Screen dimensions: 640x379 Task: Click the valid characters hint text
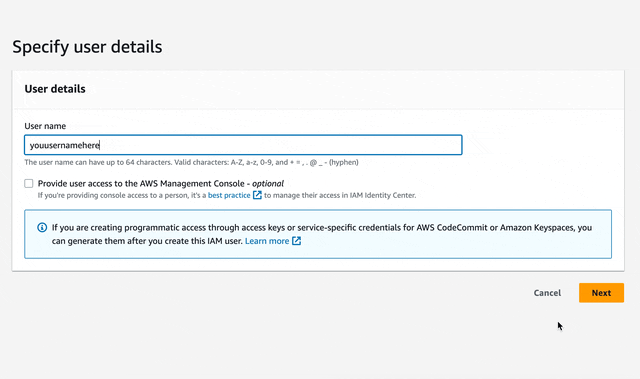click(x=191, y=162)
